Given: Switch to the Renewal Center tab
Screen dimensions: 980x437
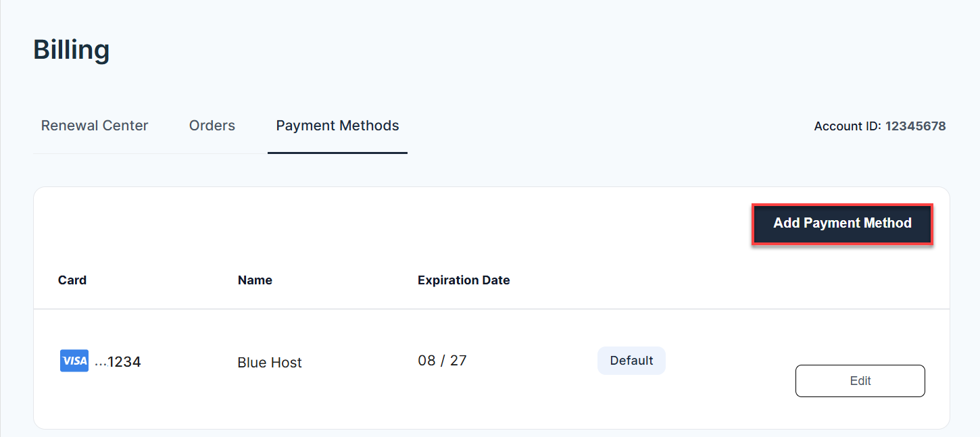Looking at the screenshot, I should (x=95, y=126).
